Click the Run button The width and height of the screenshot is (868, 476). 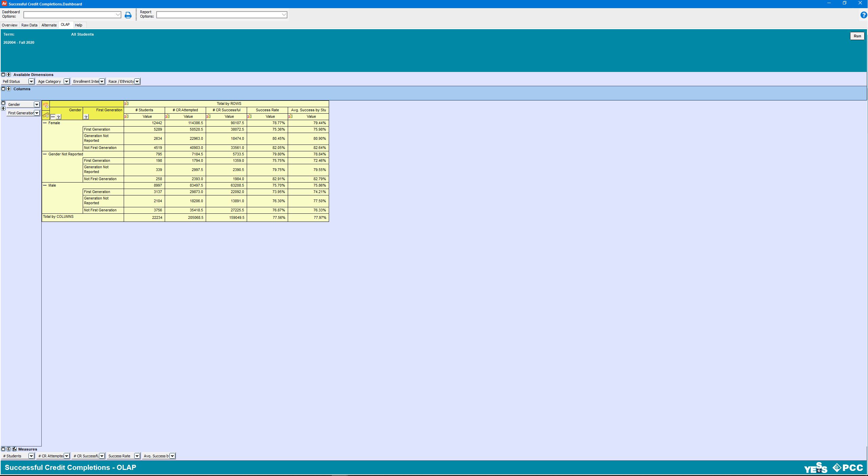(x=856, y=36)
